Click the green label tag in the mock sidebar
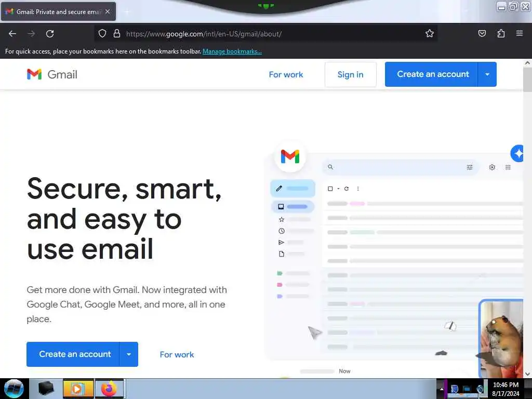 pyautogui.click(x=280, y=273)
